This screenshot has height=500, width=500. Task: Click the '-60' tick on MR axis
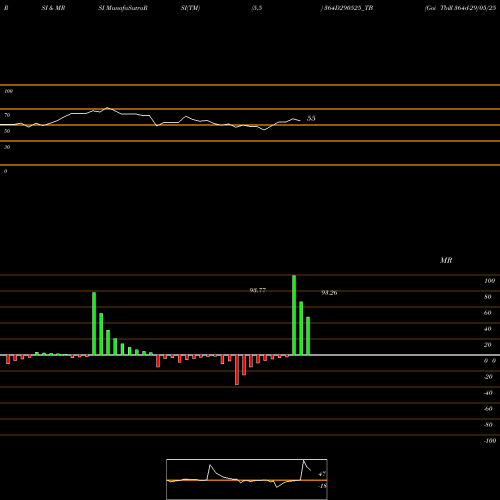point(488,409)
